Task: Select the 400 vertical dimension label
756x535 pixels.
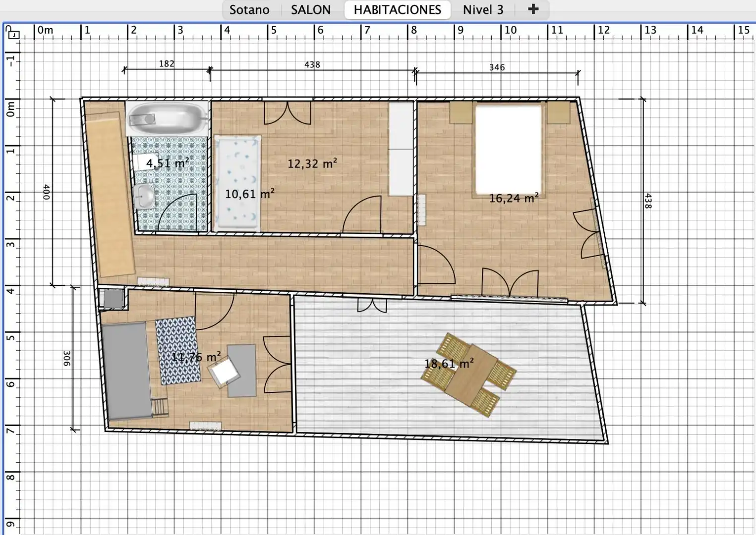Action: pos(46,192)
